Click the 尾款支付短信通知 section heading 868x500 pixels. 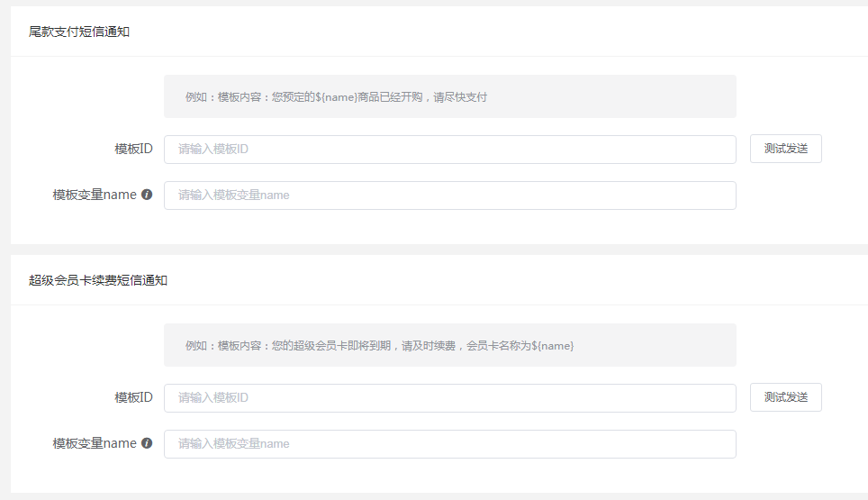coord(79,32)
